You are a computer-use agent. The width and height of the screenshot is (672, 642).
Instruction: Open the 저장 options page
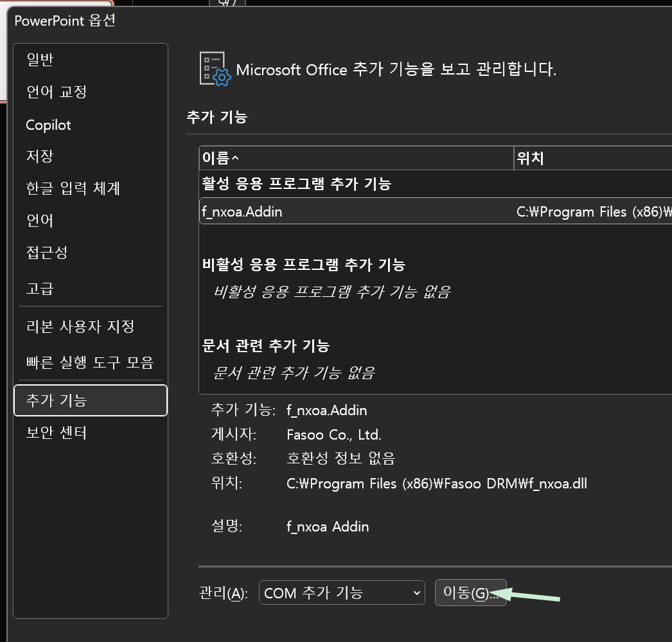(x=40, y=156)
